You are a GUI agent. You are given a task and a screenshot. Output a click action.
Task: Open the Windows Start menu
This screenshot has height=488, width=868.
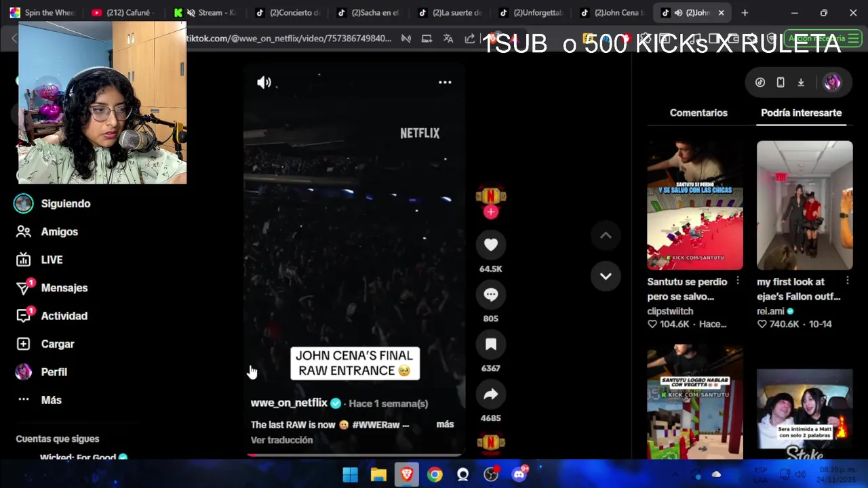tap(350, 474)
